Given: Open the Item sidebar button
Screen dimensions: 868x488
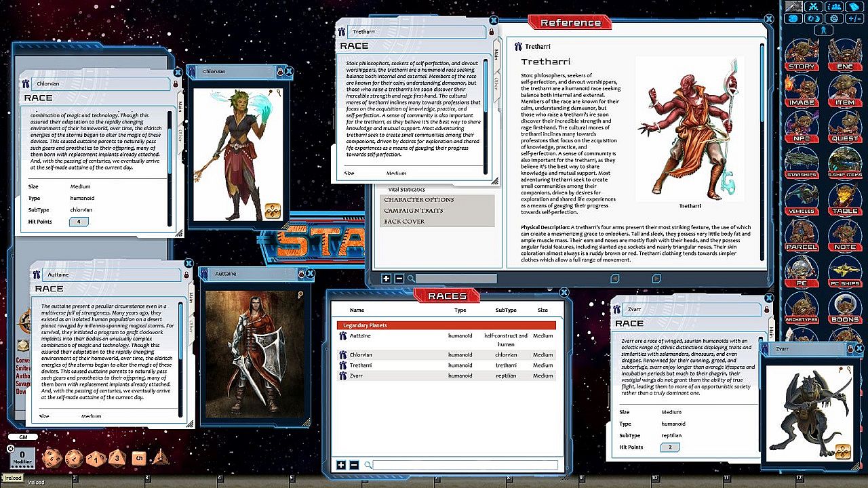Looking at the screenshot, I should coord(845,91).
